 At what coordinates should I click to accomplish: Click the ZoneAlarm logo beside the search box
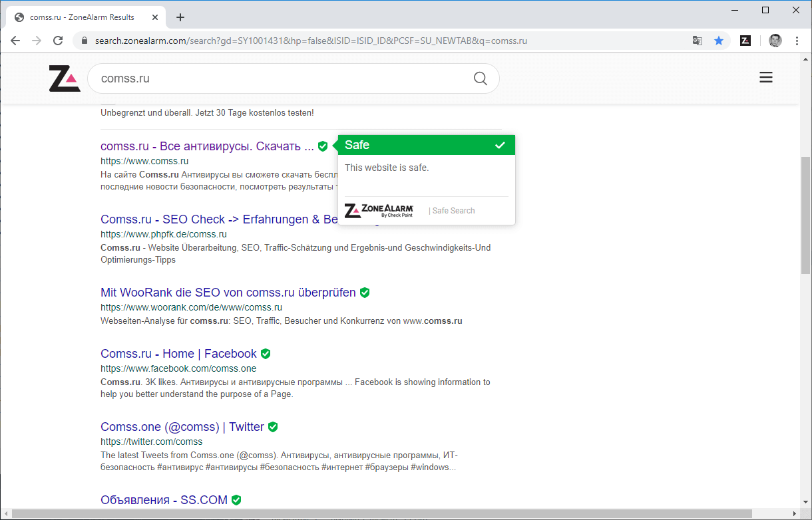[x=65, y=78]
